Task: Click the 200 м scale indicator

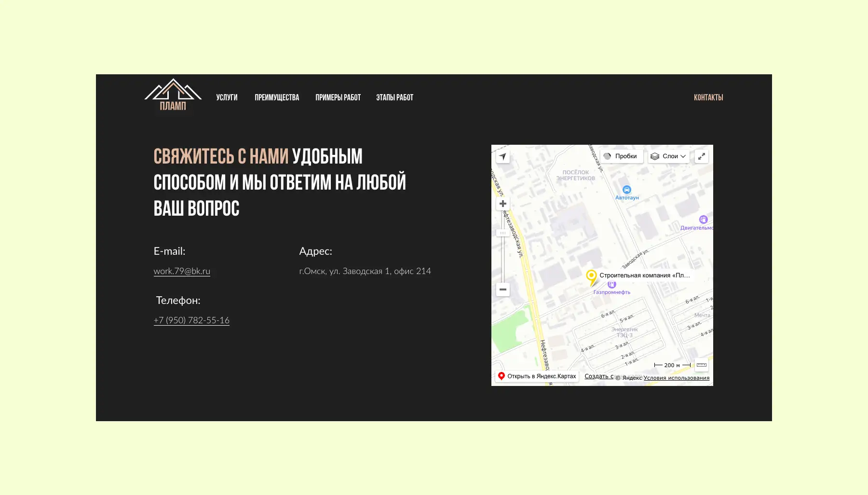Action: point(672,365)
